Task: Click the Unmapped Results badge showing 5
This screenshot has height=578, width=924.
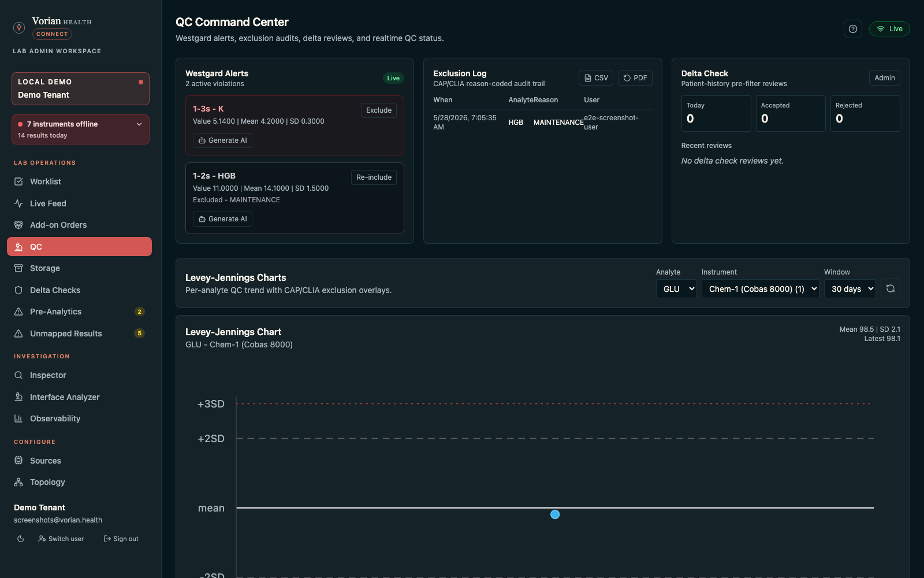Action: click(139, 334)
